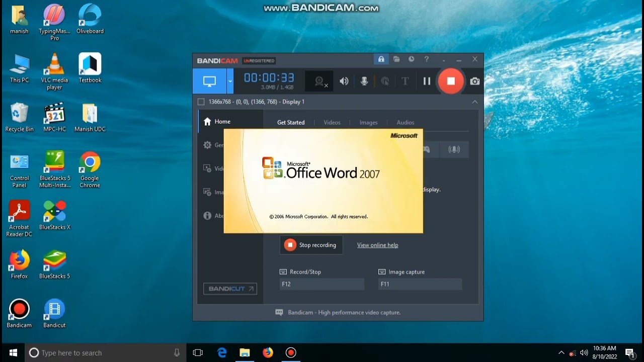Open Microsoft Edge from the taskbar

pos(222,352)
